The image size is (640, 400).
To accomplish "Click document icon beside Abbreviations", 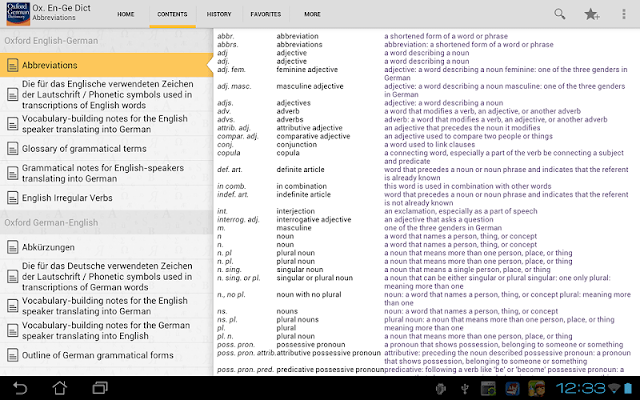I will 13,65.
